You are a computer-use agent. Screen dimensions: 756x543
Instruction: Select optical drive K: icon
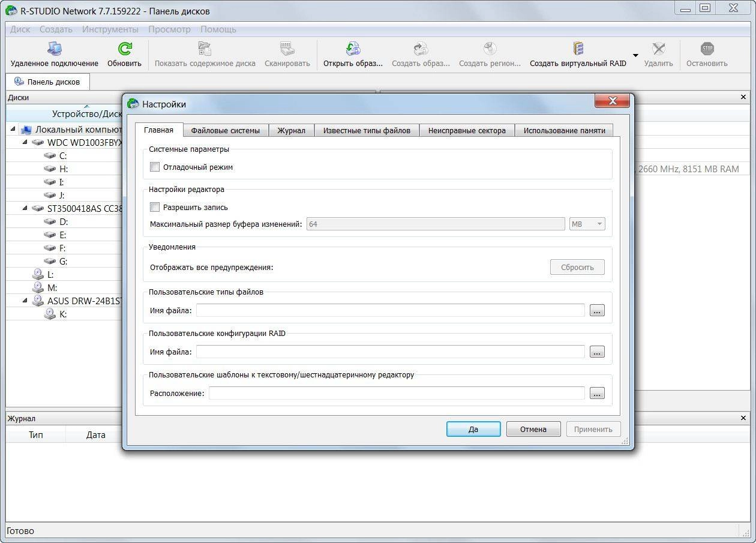point(50,314)
